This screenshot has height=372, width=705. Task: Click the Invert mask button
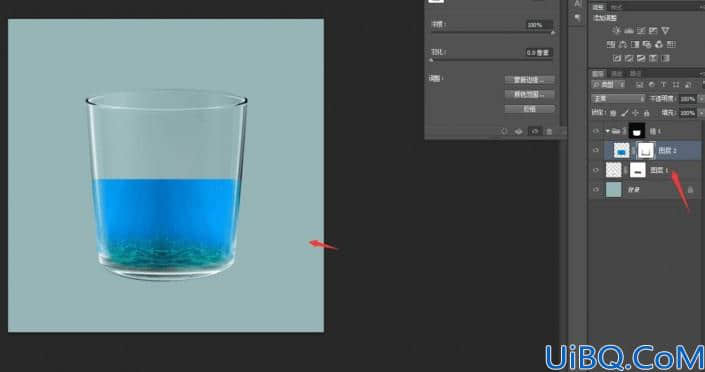click(529, 109)
